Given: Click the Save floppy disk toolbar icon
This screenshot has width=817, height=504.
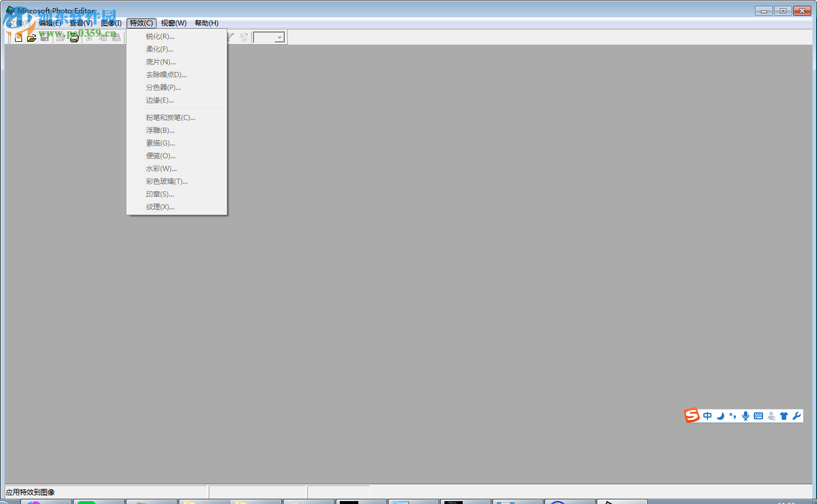Looking at the screenshot, I should 45,38.
